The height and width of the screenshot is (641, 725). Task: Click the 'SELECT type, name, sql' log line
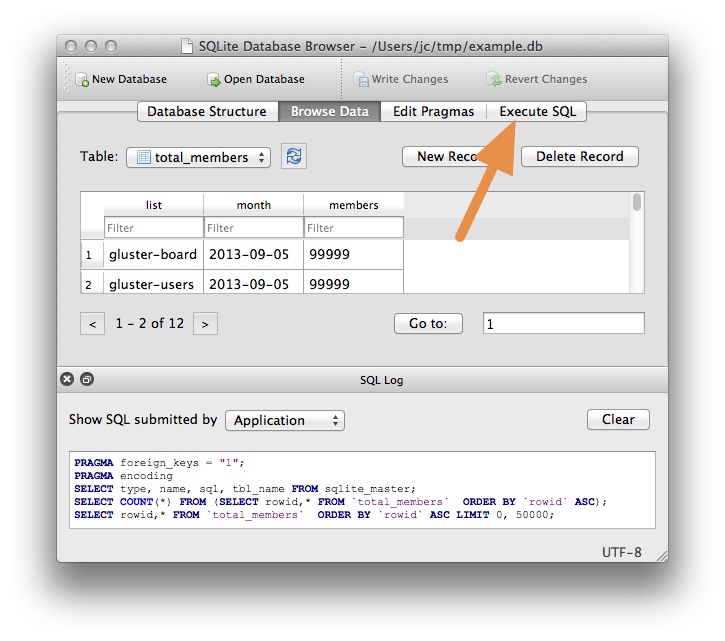pyautogui.click(x=245, y=489)
